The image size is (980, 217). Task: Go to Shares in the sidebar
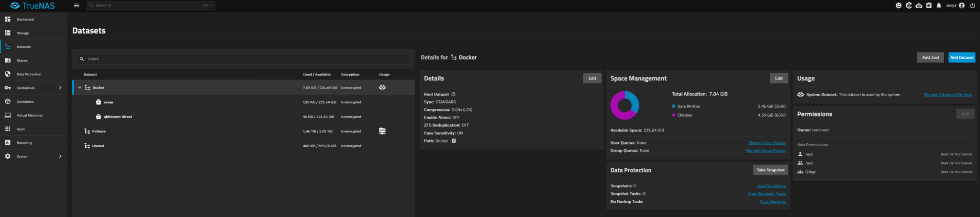point(33,60)
